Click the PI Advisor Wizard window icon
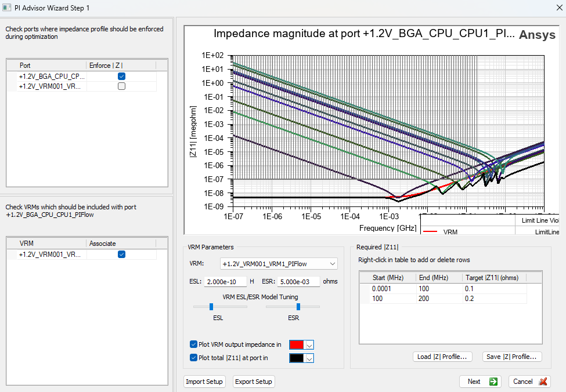 point(7,8)
